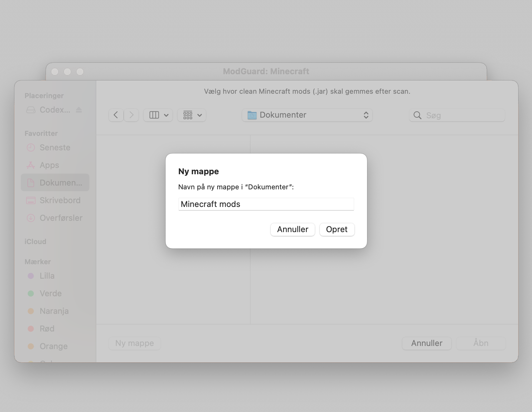Click the Åbn button
This screenshot has height=412, width=532.
[x=481, y=343]
